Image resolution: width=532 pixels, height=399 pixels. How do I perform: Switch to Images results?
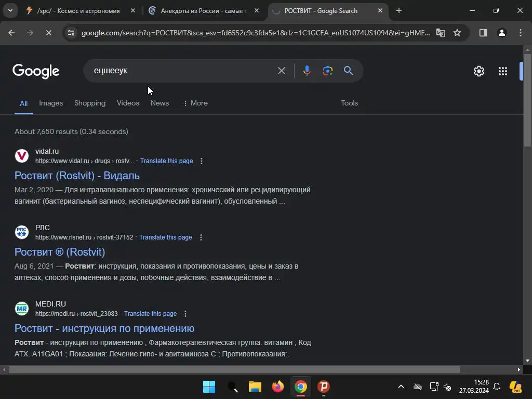click(51, 103)
